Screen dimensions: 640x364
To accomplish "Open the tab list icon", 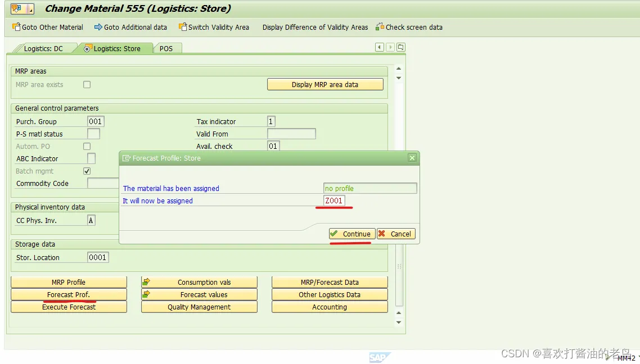I will 401,47.
